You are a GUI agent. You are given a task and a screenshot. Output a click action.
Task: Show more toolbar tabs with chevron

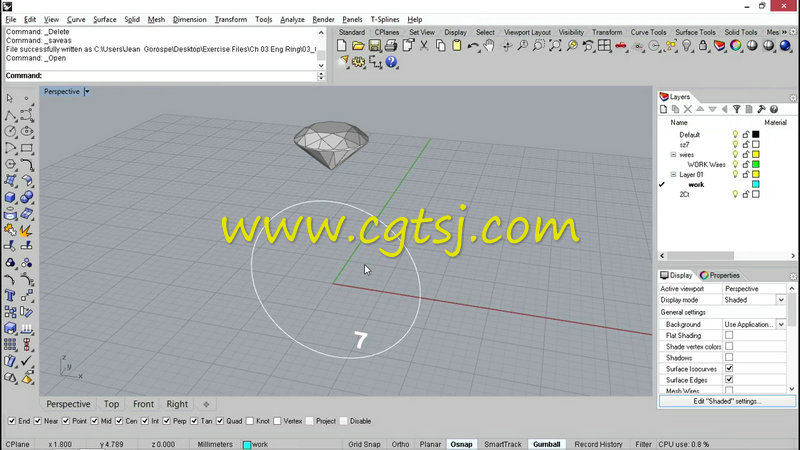click(785, 32)
